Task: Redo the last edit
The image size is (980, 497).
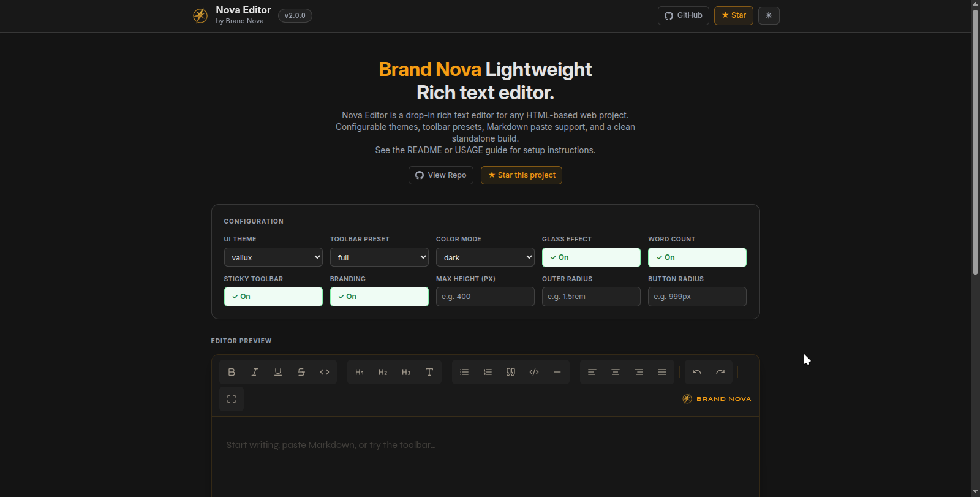Action: click(720, 372)
